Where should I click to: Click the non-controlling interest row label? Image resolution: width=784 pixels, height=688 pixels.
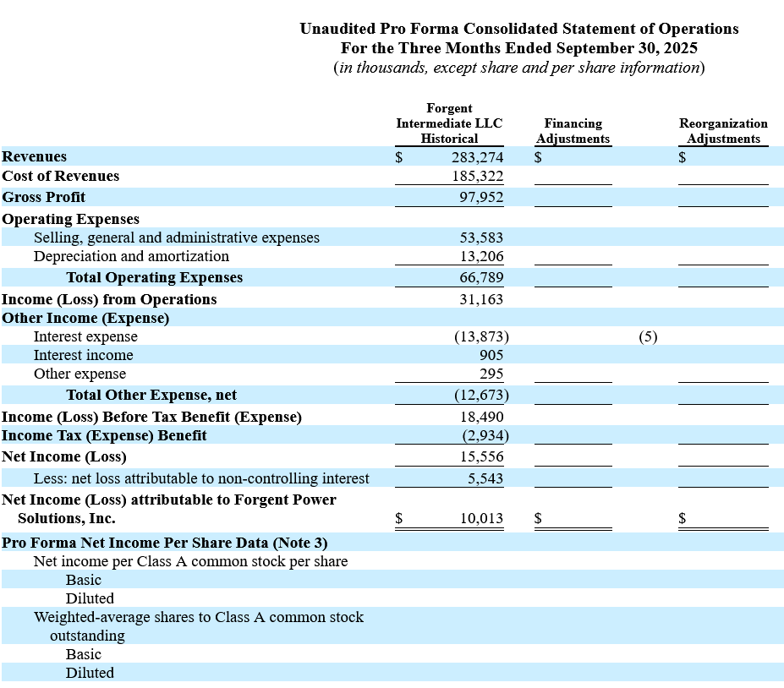pyautogui.click(x=201, y=478)
